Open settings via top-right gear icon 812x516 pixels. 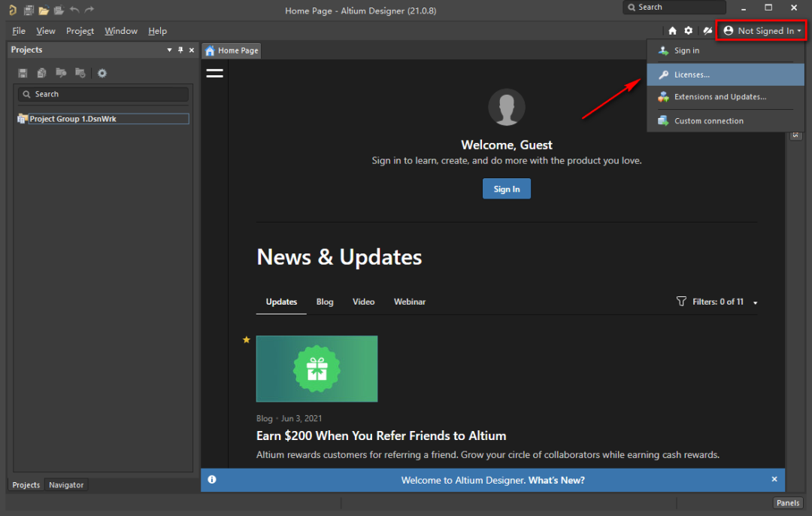tap(688, 31)
